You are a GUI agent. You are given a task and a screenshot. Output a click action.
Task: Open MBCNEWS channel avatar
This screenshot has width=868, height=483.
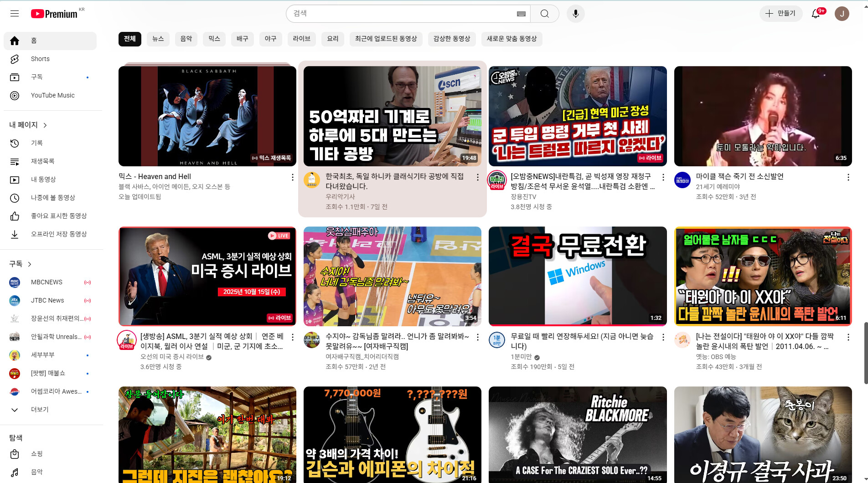click(x=15, y=282)
